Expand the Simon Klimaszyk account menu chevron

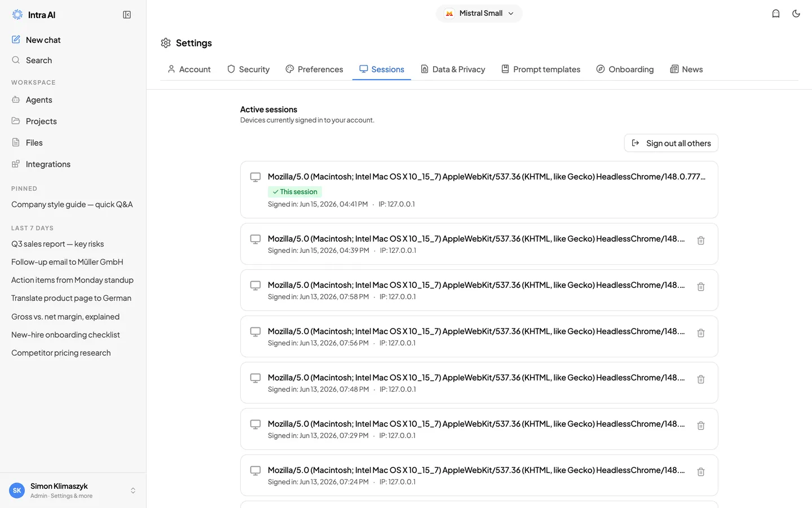[133, 491]
